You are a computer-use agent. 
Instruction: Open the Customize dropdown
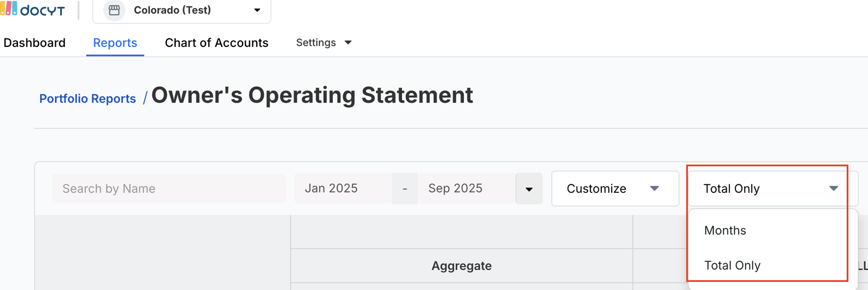click(597, 188)
